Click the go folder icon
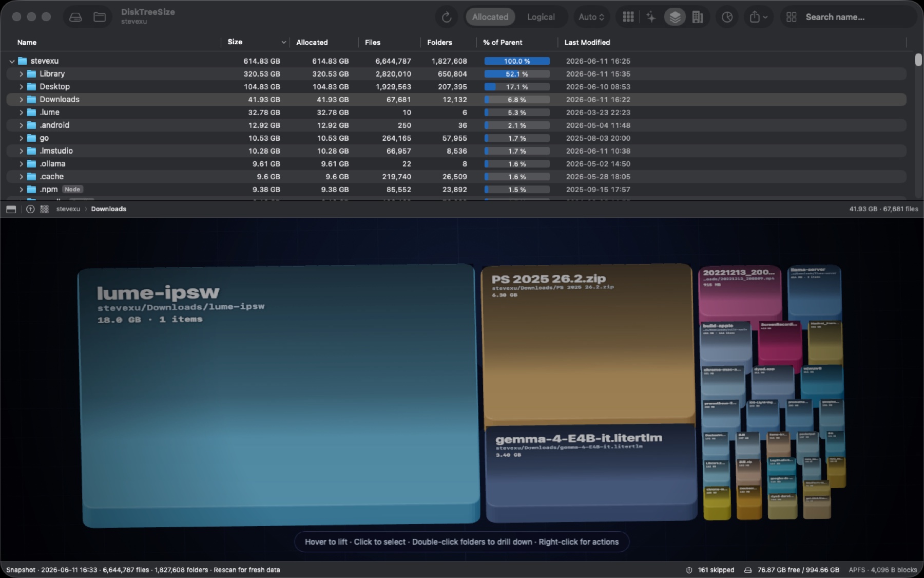The width and height of the screenshot is (924, 578). 31,138
